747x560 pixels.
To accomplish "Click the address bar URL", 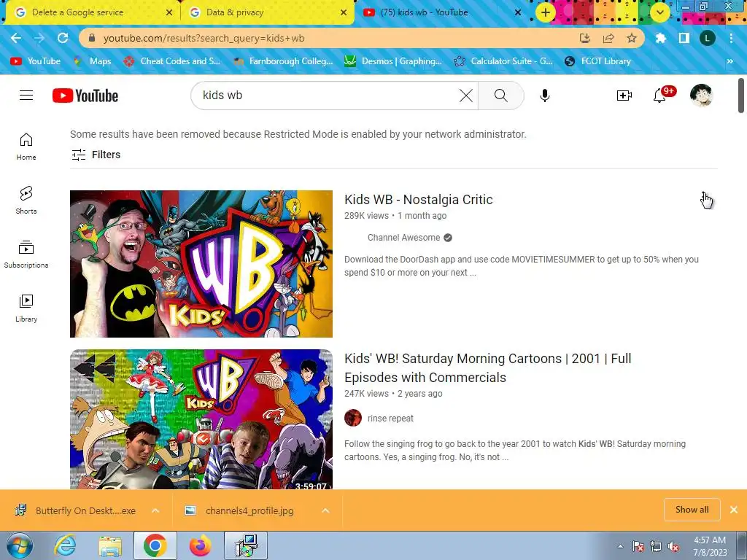I will pos(204,38).
